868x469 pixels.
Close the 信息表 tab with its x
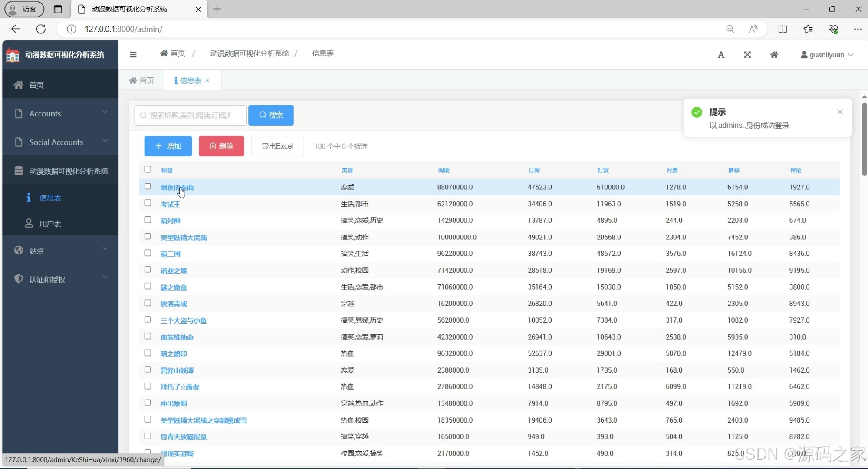(x=208, y=80)
